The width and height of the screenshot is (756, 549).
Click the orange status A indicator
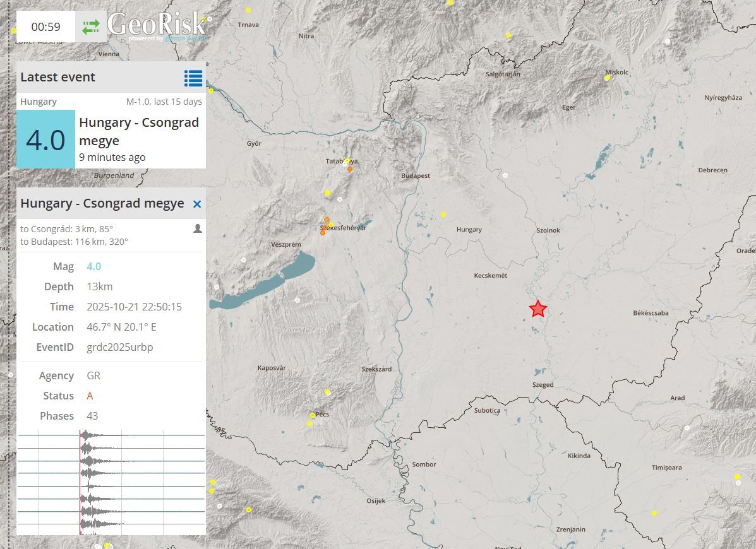point(90,396)
